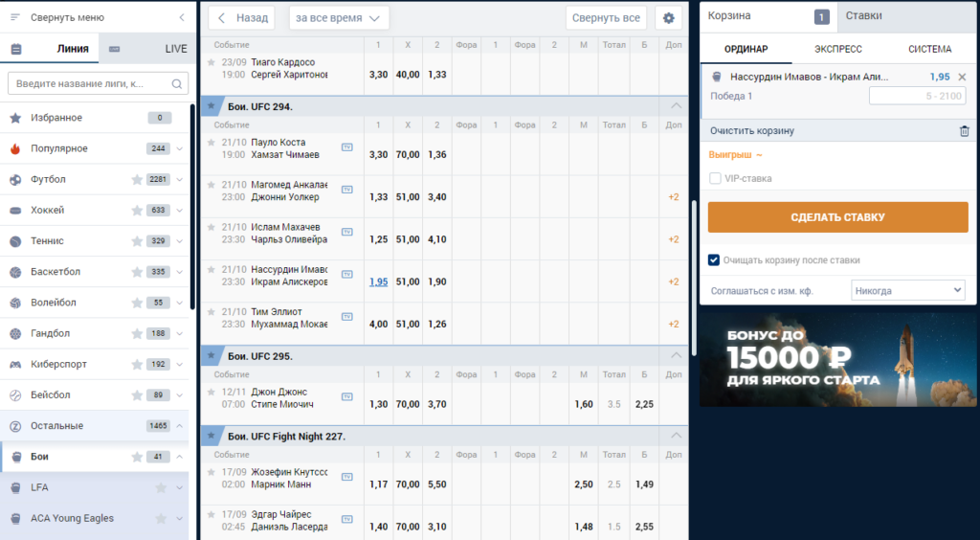980x540 pixels.
Task: Star the Джон Джонс vs Стипе Миочич fight
Action: pos(212,393)
